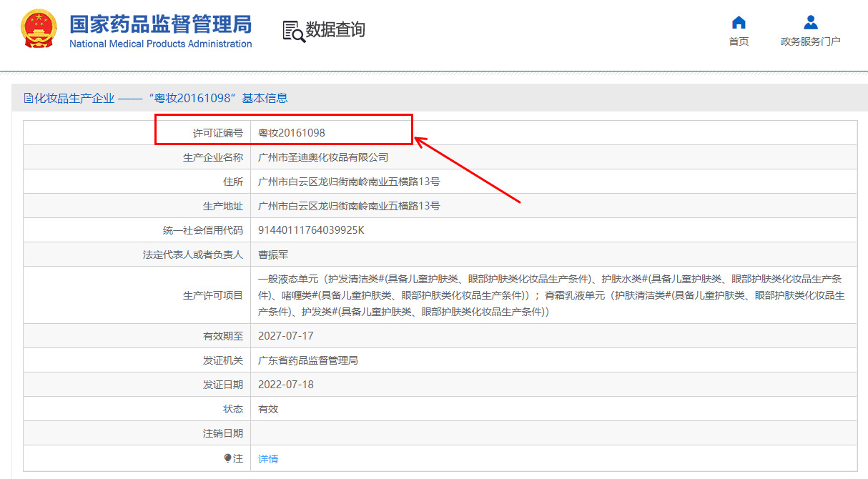
Task: Click the 数据查询 heading text
Action: [335, 30]
